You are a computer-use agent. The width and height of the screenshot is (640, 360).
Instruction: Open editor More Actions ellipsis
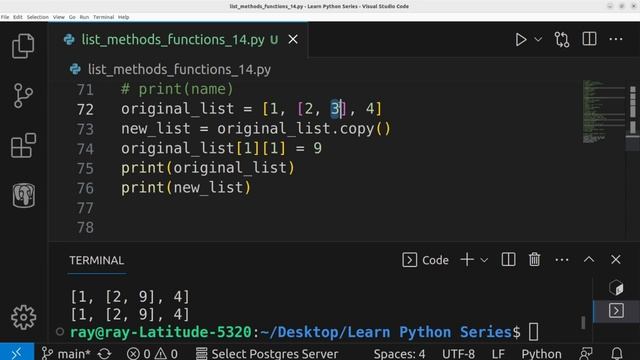(616, 39)
